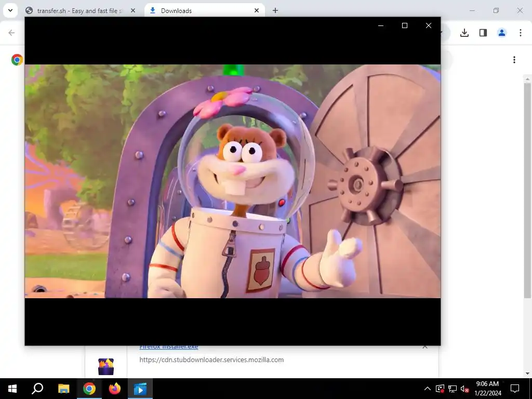
Task: Open the Windows Start menu
Action: coord(12,389)
